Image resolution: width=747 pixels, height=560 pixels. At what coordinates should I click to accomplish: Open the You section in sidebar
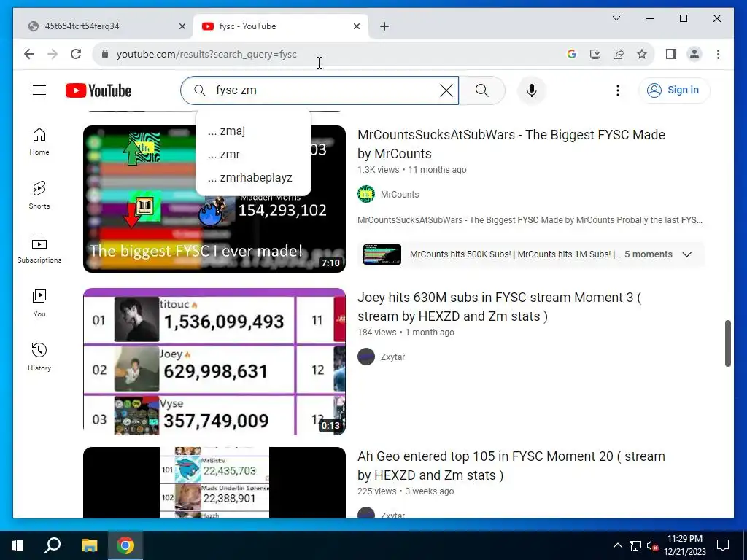click(39, 303)
